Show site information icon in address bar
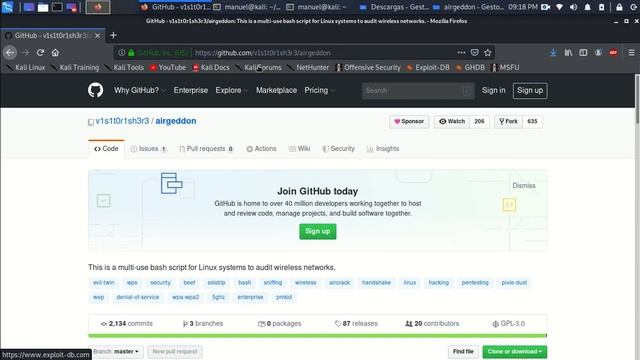Screen dimensions: 640x360 point(121,53)
